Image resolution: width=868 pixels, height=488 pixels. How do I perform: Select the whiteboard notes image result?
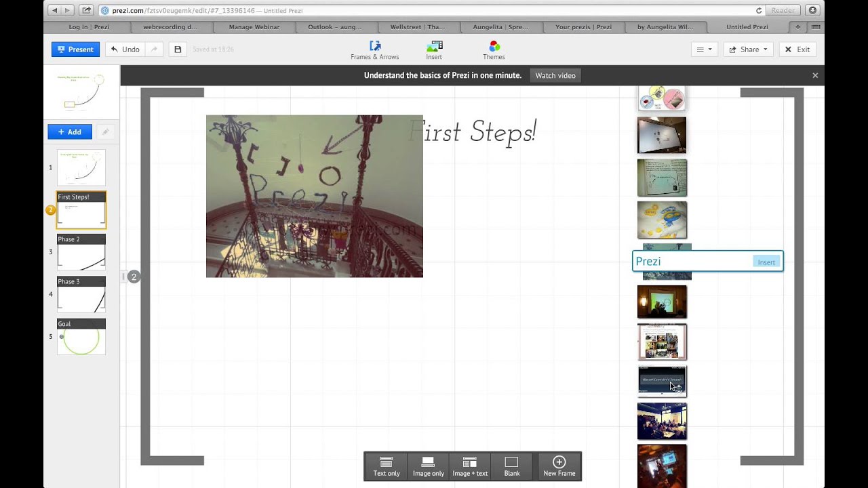[662, 178]
